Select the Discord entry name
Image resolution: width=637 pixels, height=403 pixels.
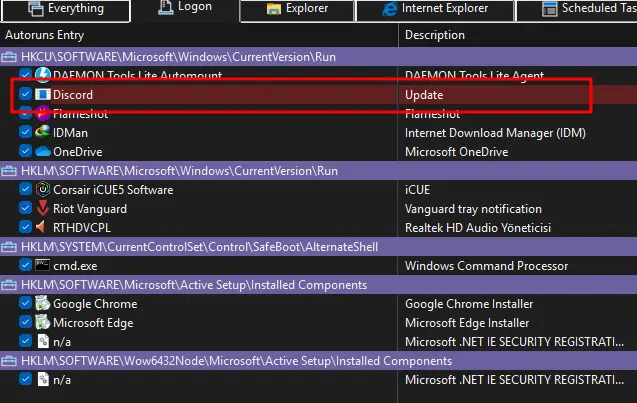pyautogui.click(x=73, y=95)
